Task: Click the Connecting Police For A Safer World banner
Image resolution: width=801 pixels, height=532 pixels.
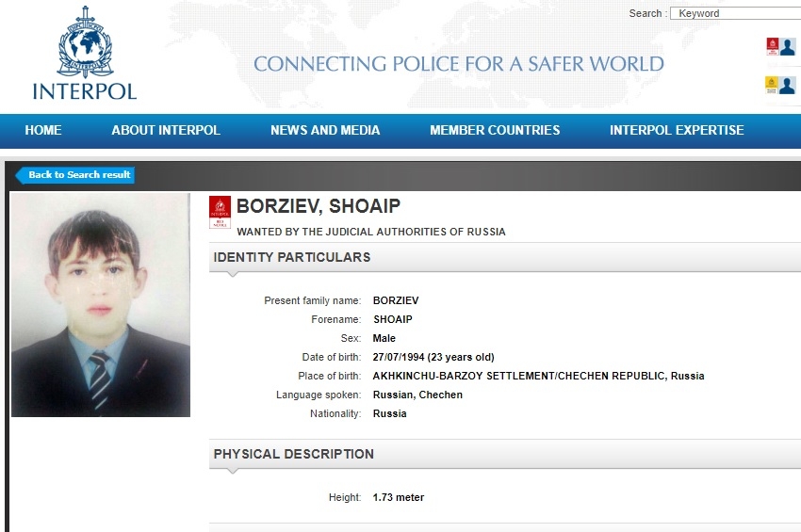Action: (459, 64)
